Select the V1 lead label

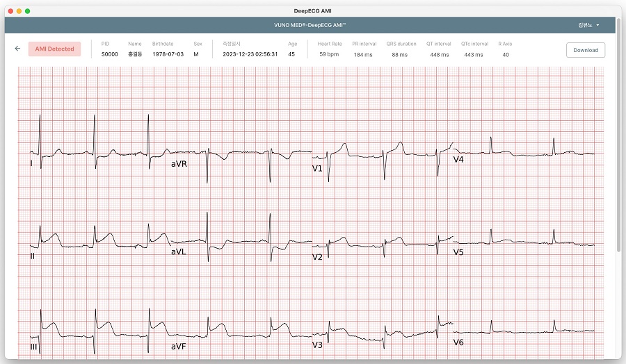317,169
